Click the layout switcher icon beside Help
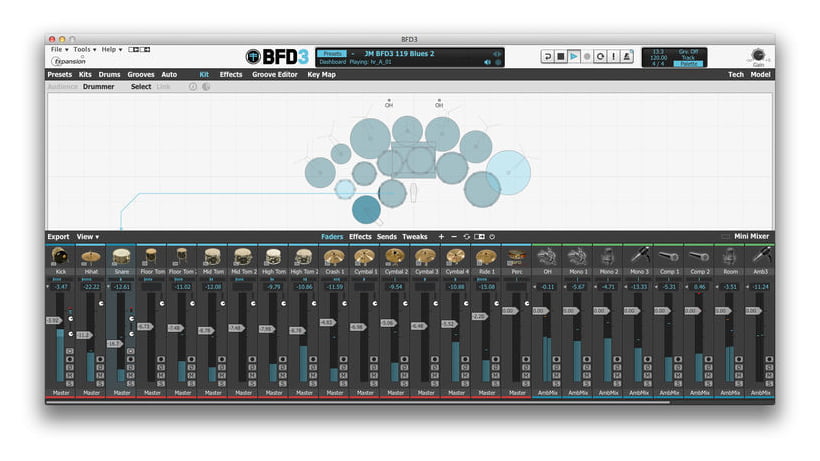This screenshot has width=820, height=461. [139, 50]
